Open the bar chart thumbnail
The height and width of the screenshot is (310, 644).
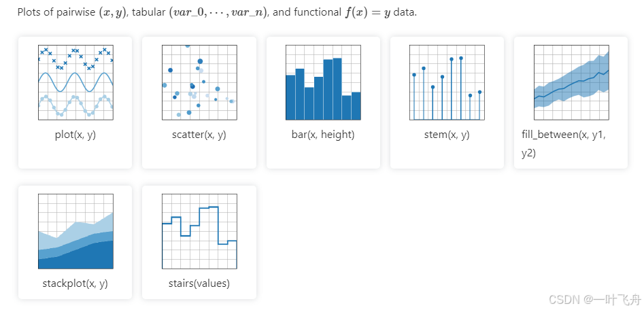pos(323,82)
